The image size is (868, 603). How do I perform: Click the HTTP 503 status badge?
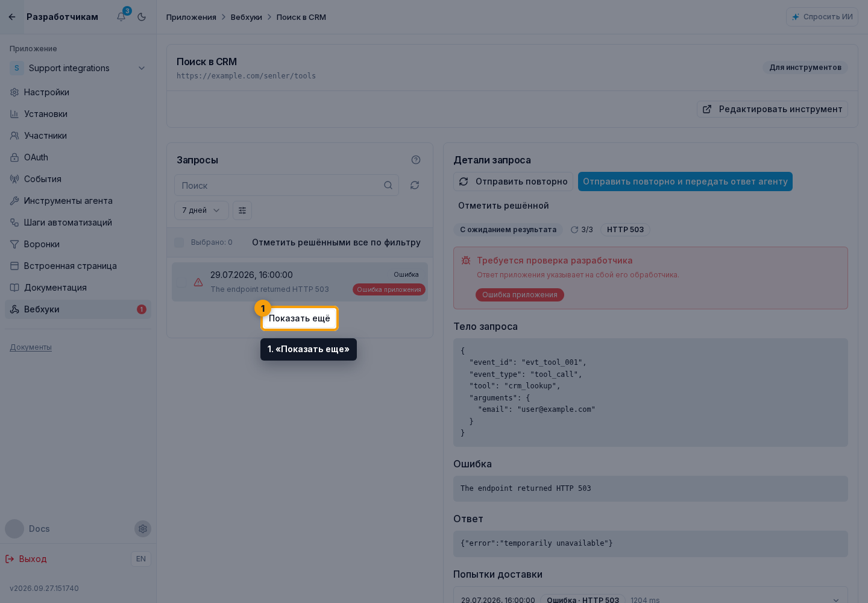click(x=625, y=230)
